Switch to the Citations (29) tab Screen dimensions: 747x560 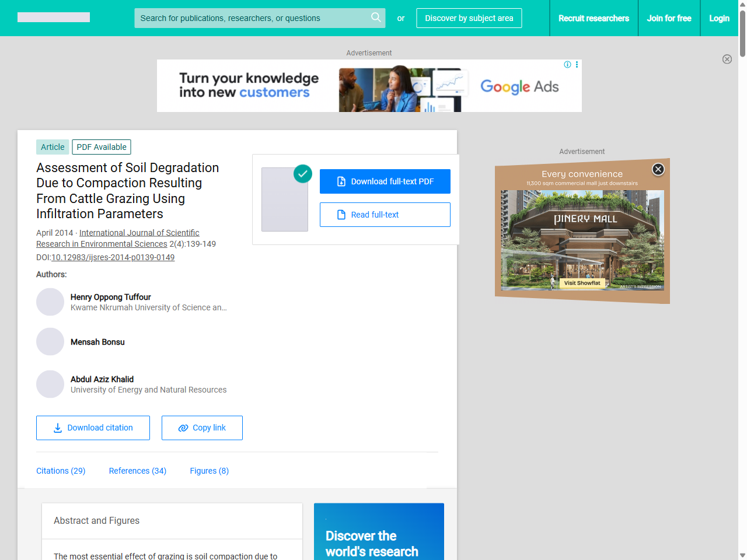61,471
